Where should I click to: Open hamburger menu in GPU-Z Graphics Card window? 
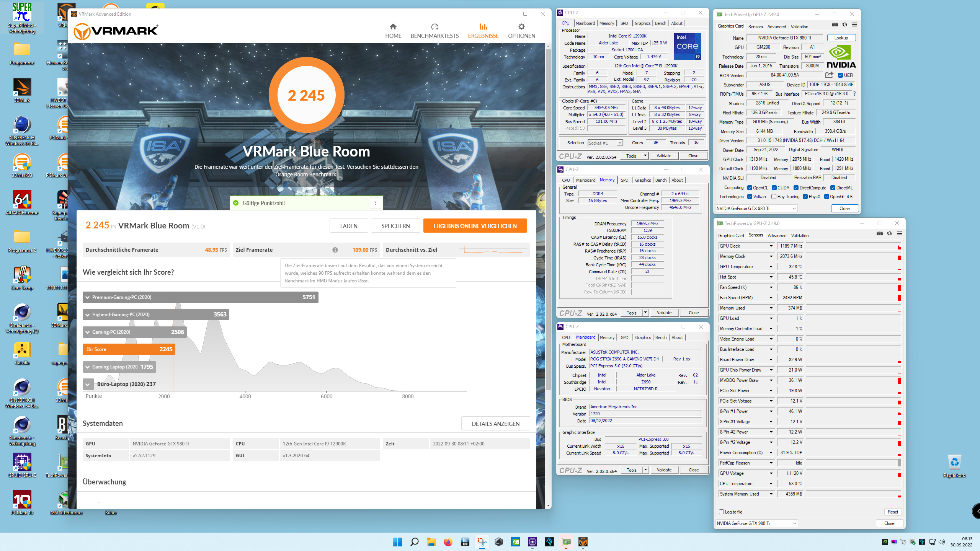(x=854, y=25)
